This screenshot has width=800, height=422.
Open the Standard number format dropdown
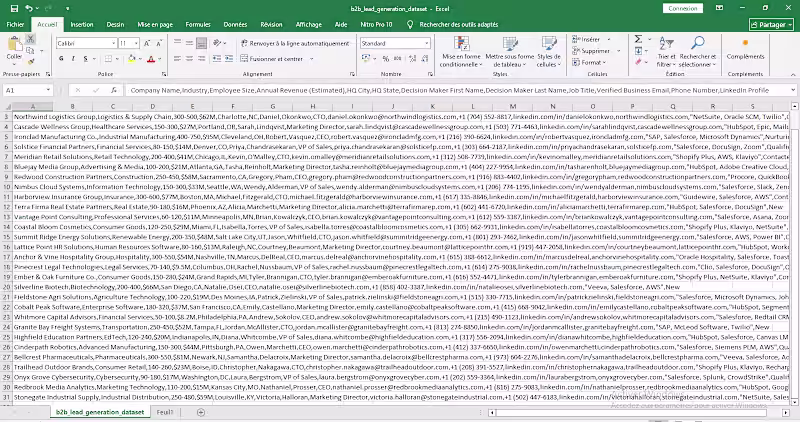(x=427, y=43)
